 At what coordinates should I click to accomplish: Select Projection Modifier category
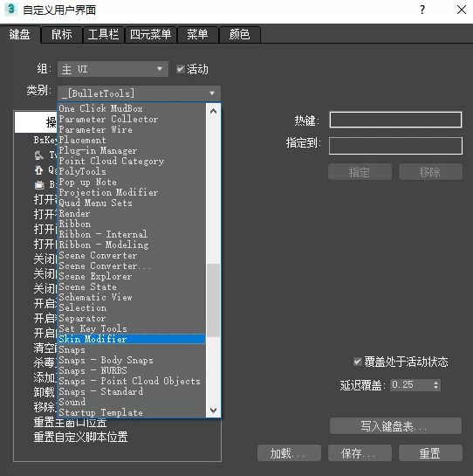point(132,192)
